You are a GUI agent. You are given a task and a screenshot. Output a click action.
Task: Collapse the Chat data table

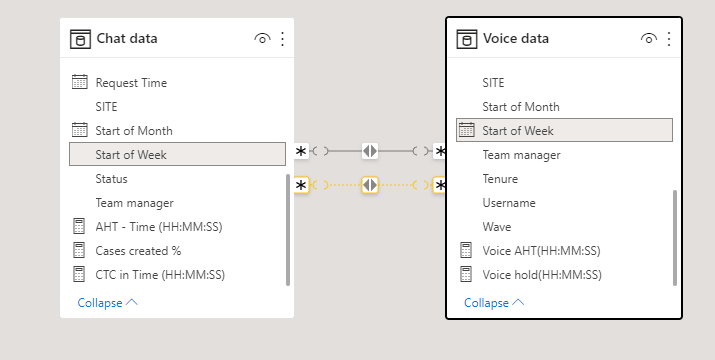107,303
